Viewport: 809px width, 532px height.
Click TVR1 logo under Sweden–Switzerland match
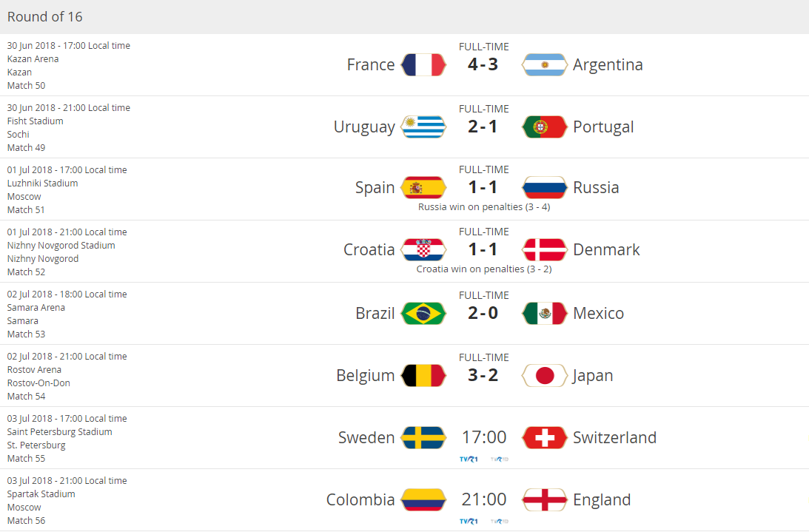coord(469,459)
